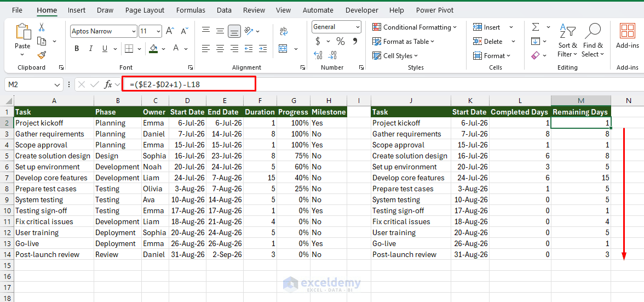
Task: Select Middle Align icon
Action: coord(220,31)
